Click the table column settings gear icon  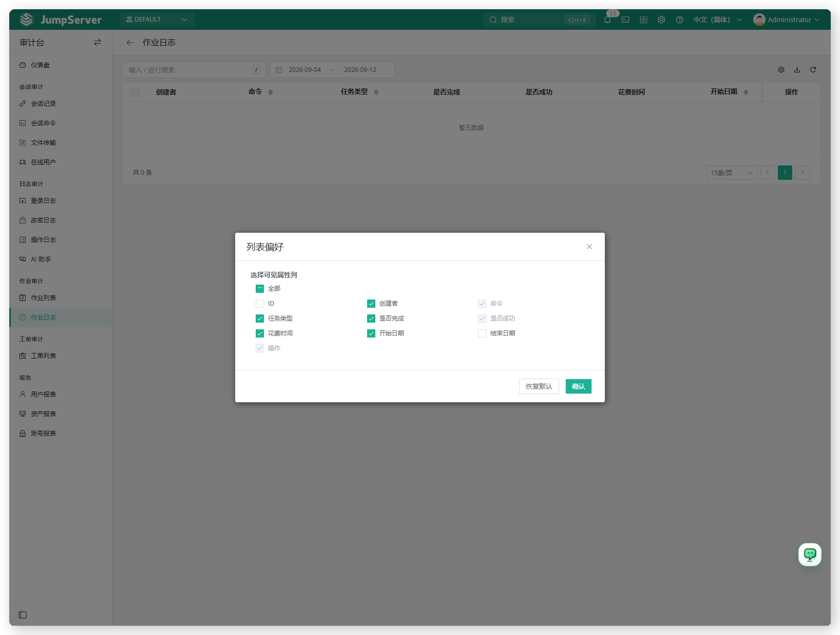coord(781,70)
